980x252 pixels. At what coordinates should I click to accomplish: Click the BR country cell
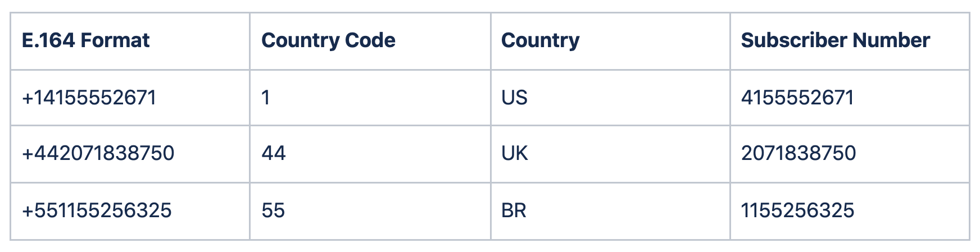click(514, 210)
